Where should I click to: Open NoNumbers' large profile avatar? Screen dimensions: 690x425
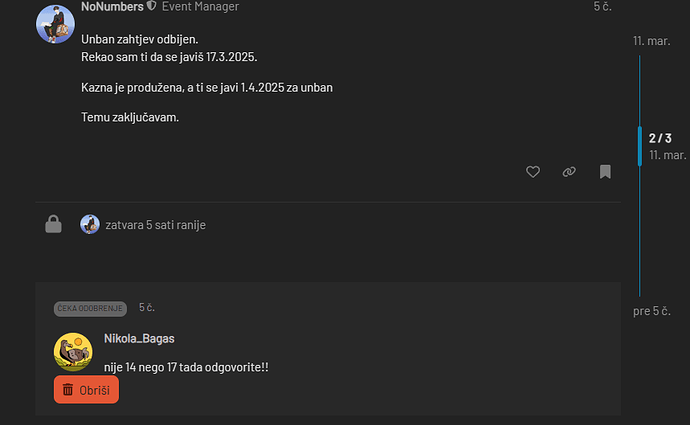pos(55,24)
